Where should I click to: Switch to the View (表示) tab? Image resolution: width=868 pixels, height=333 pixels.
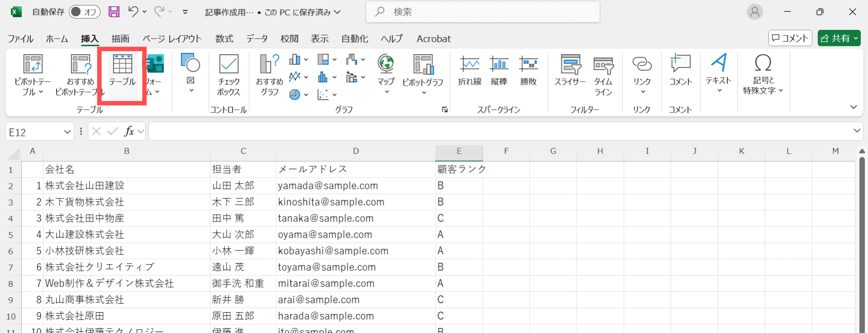tap(320, 39)
